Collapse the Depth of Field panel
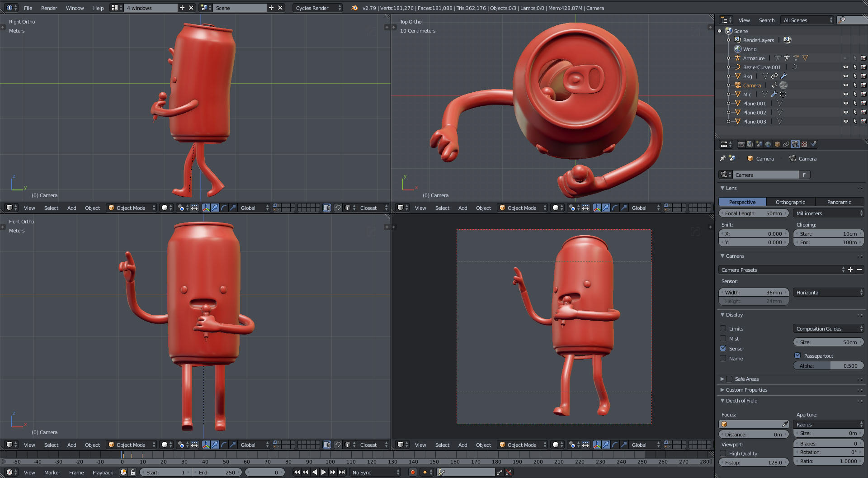The height and width of the screenshot is (478, 868). (x=722, y=400)
